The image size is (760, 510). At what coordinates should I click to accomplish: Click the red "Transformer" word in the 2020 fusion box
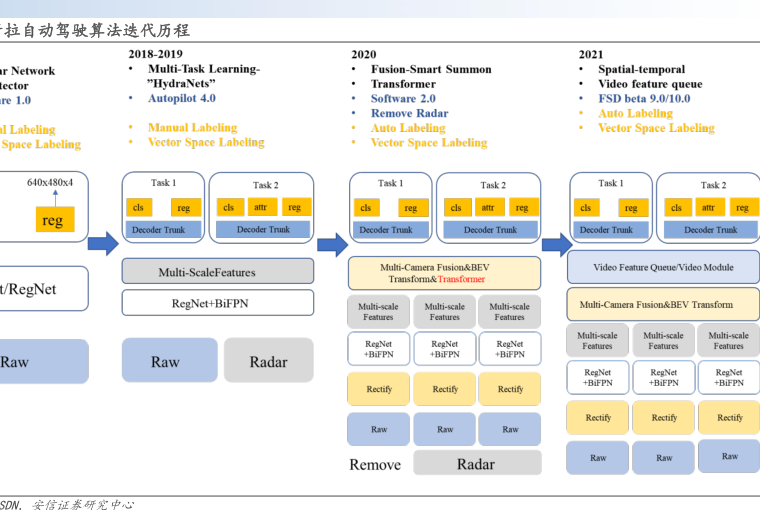460,279
